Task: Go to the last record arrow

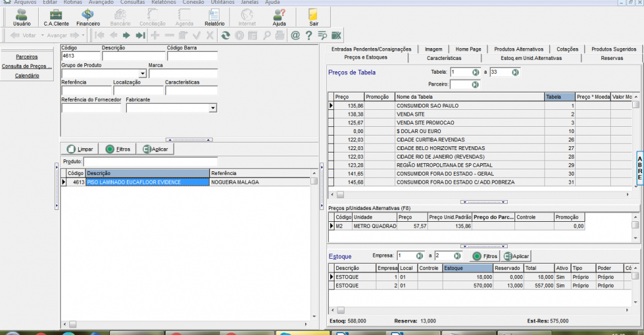Action: 141,36
